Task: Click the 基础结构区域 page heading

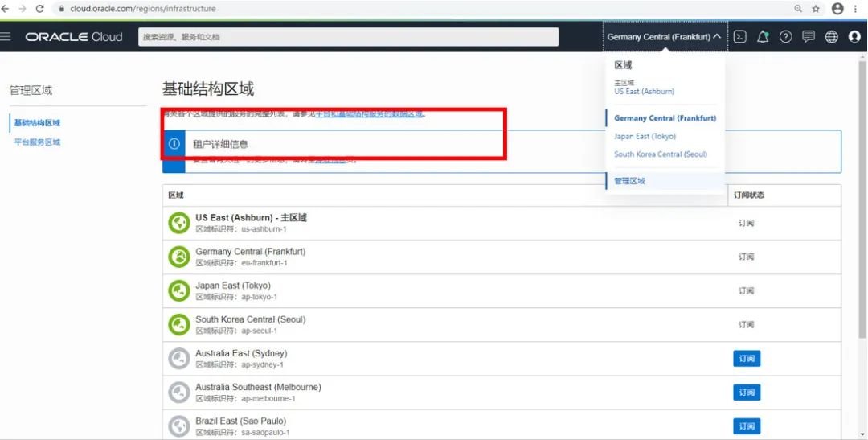Action: pos(207,88)
